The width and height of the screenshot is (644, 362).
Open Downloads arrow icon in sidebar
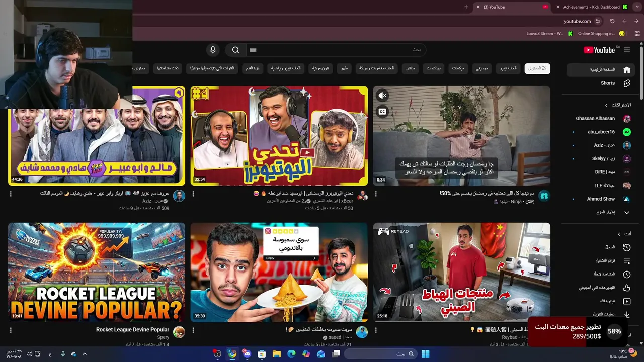tap(626, 314)
